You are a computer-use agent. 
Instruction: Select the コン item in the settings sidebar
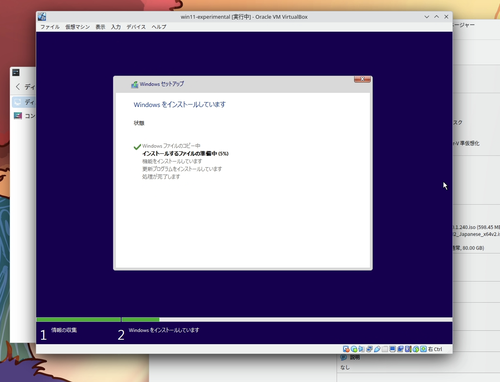coord(24,116)
